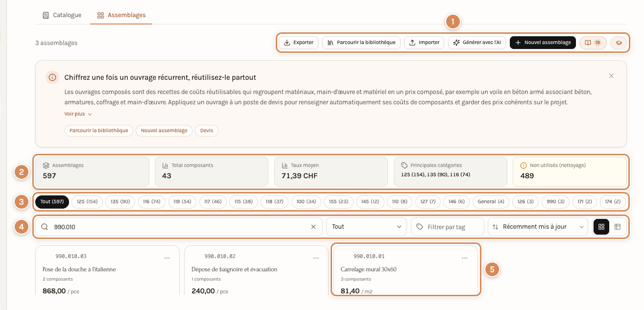Filter by category 171 (2)
This screenshot has height=310, width=644.
pyautogui.click(x=584, y=202)
